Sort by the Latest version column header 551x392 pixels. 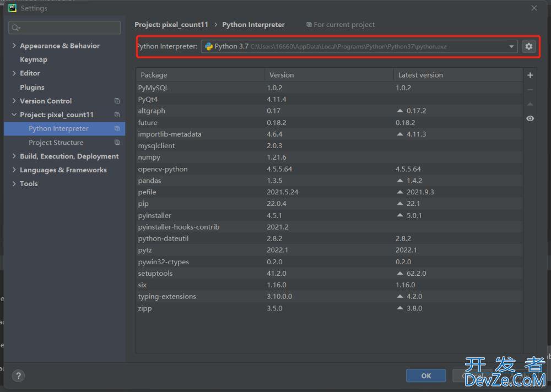click(x=458, y=75)
